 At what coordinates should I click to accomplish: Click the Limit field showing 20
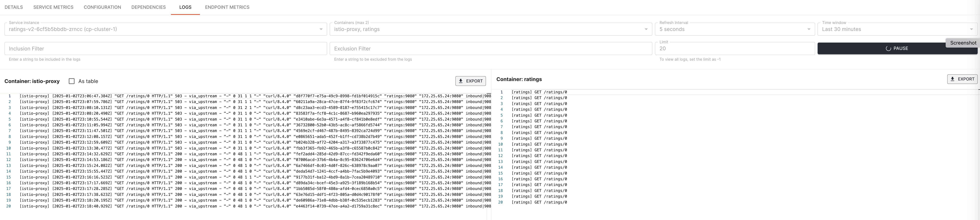point(735,48)
